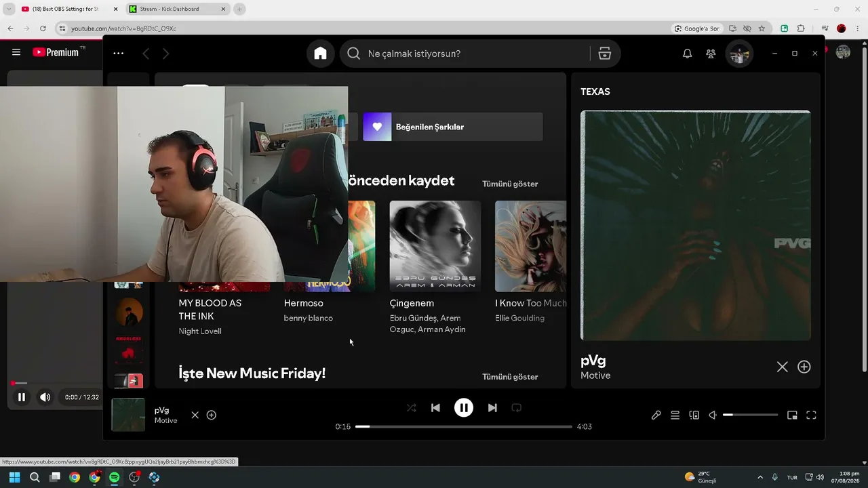Open Motive artist link in right panel
This screenshot has height=488, width=868.
[x=595, y=375]
